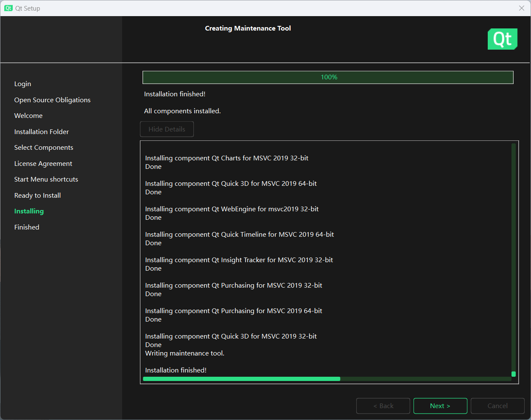The width and height of the screenshot is (531, 420).
Task: Click log line 'Qt Quick Timeline for MSVC 2019 64-bit'
Action: pyautogui.click(x=240, y=235)
